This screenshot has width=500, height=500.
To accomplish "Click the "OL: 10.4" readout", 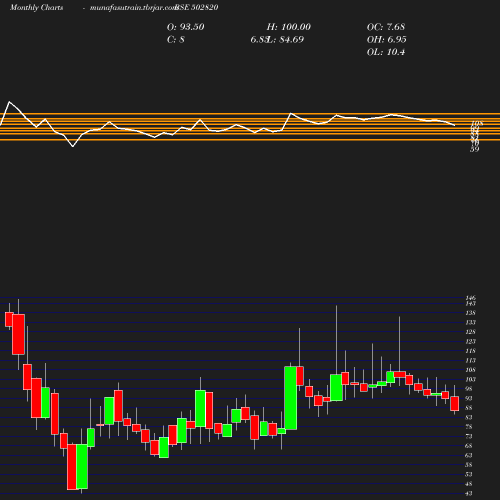I will 386,52.
